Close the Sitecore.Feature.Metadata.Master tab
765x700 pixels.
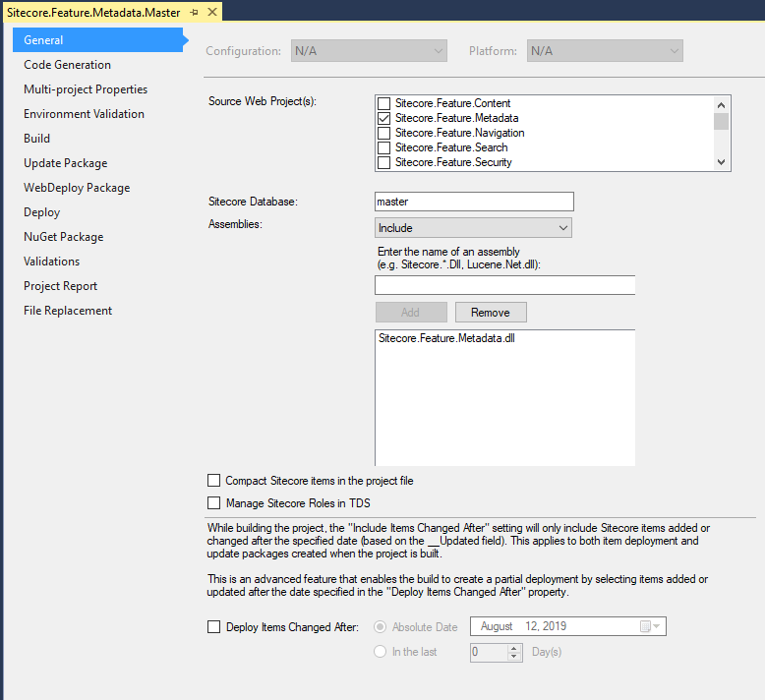tap(212, 12)
